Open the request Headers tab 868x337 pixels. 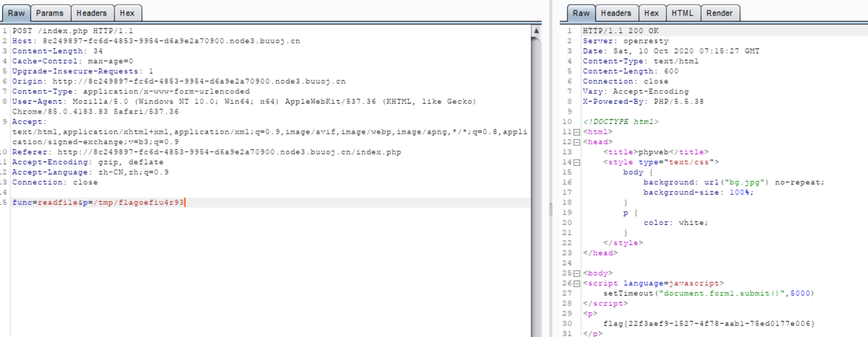[92, 13]
